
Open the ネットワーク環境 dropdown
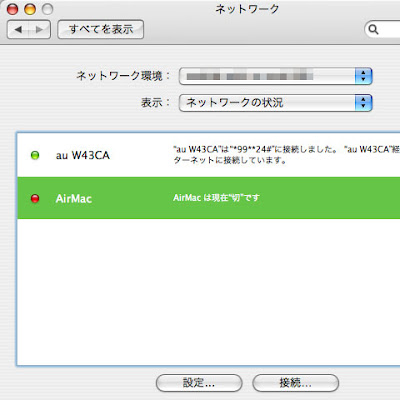tap(275, 76)
